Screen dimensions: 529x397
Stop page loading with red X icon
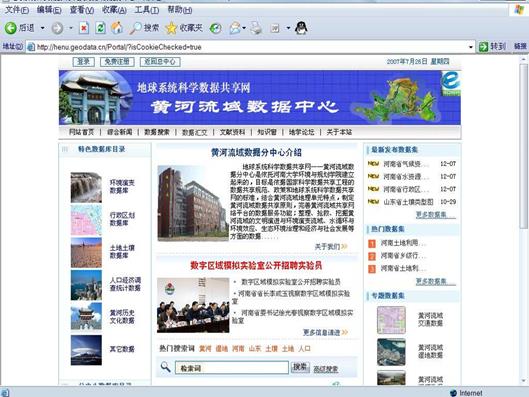click(84, 28)
